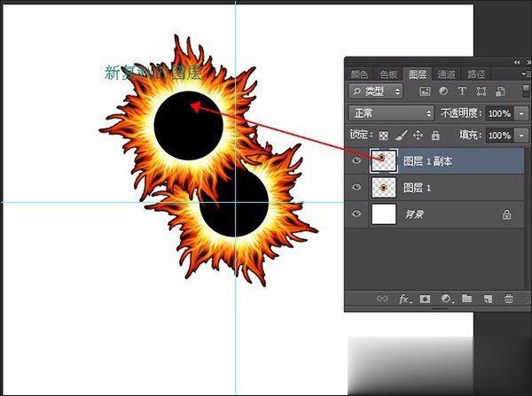Switch to the 颜色 tab
532x396 pixels.
click(360, 74)
